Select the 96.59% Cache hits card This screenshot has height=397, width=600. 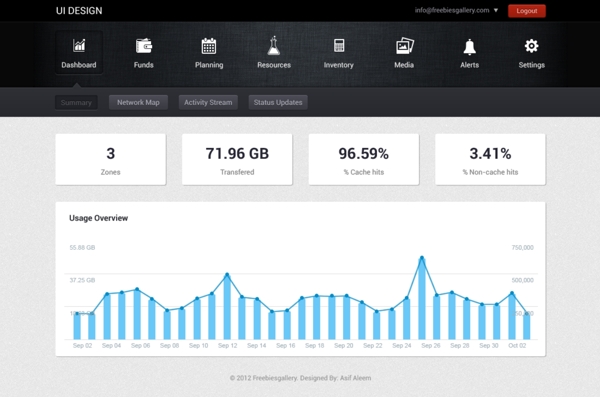click(x=364, y=159)
